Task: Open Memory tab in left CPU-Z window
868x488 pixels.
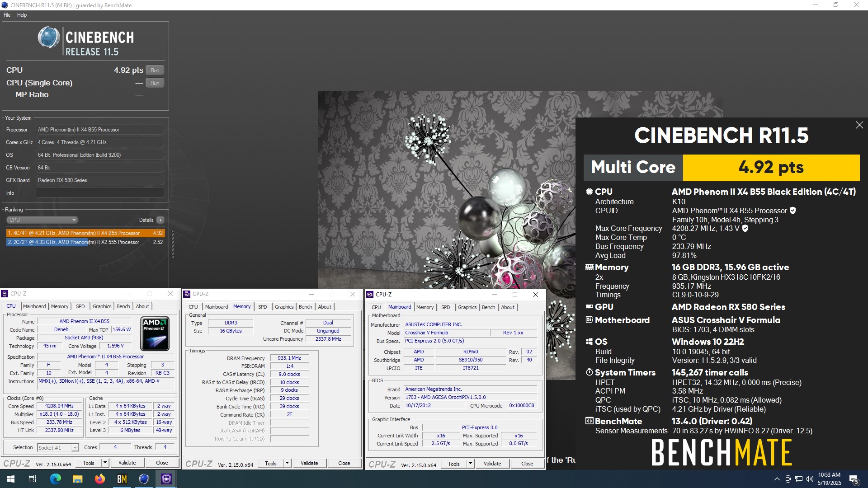Action: click(x=60, y=306)
